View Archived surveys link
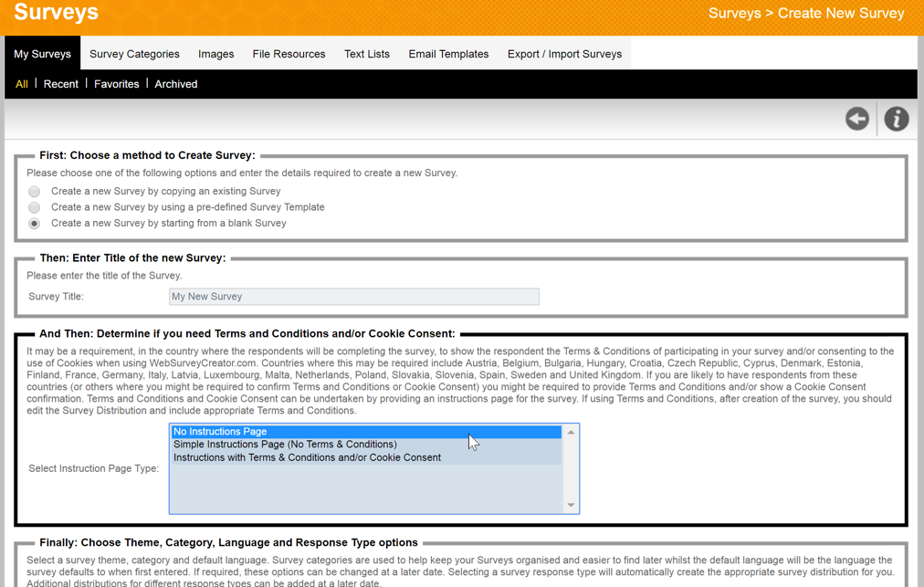 point(175,84)
